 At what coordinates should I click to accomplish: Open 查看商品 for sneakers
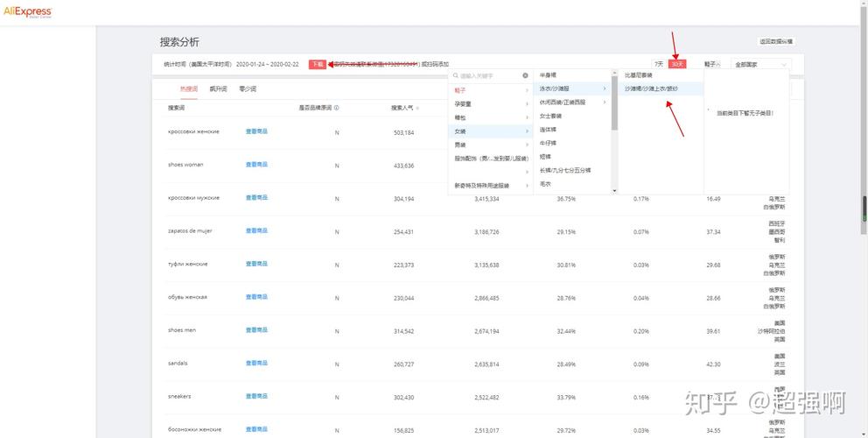tap(257, 397)
